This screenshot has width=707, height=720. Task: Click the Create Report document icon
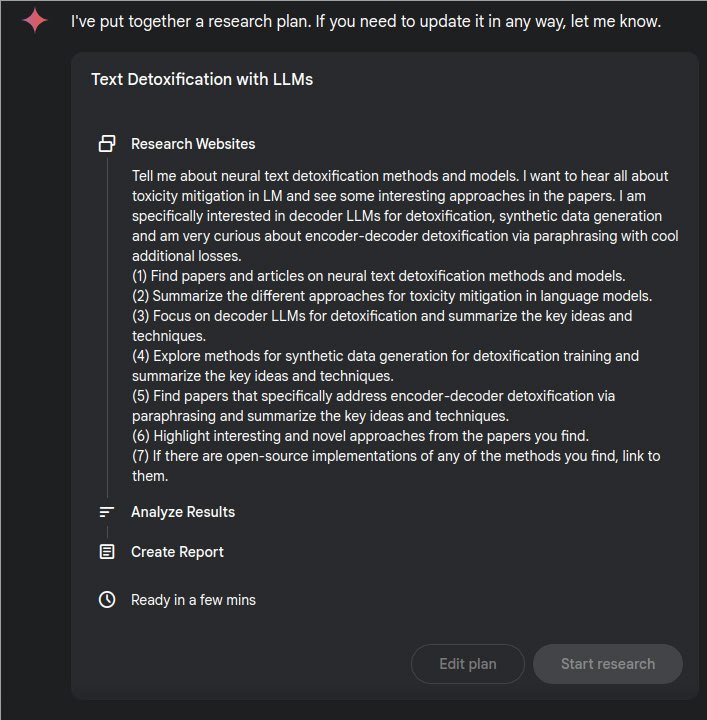coord(107,552)
